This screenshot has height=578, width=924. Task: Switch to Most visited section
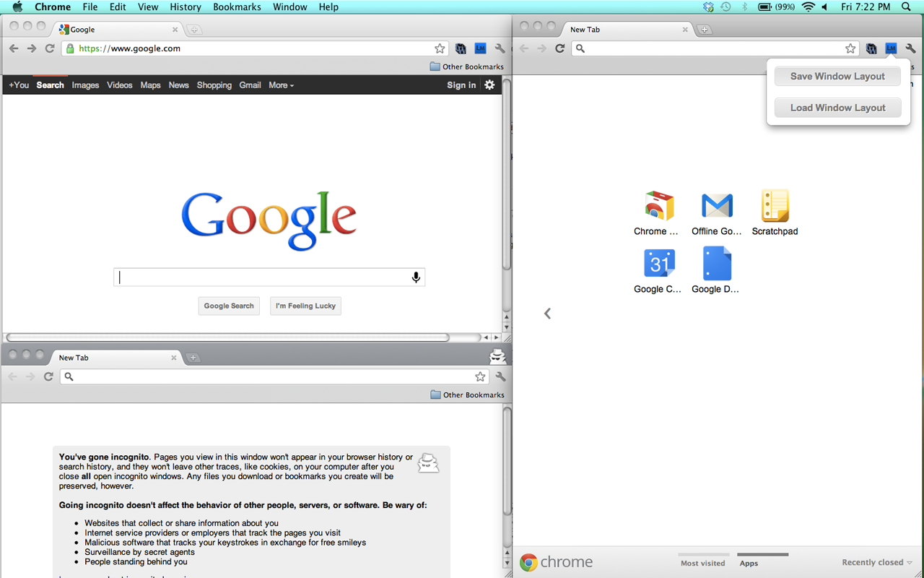coord(702,563)
